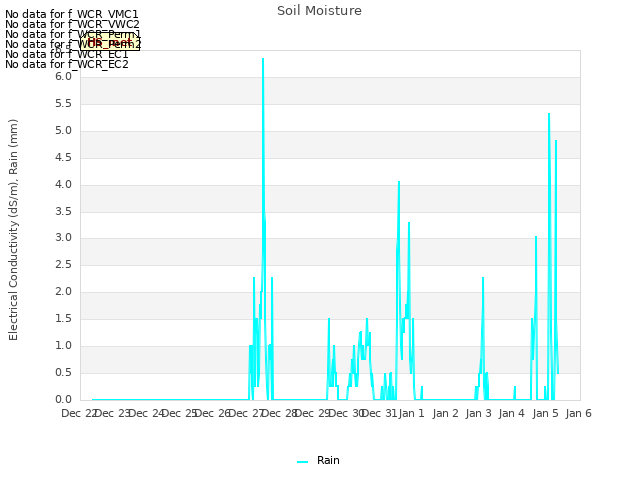The height and width of the screenshot is (480, 640).
Task: Click the Dec 30 x-axis date label
Action: [x=346, y=413]
